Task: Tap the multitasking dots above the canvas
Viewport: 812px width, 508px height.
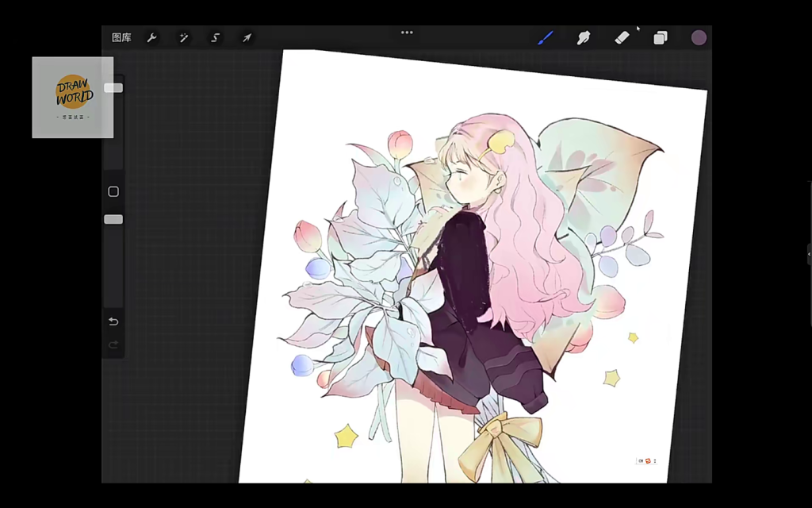Action: [407, 32]
